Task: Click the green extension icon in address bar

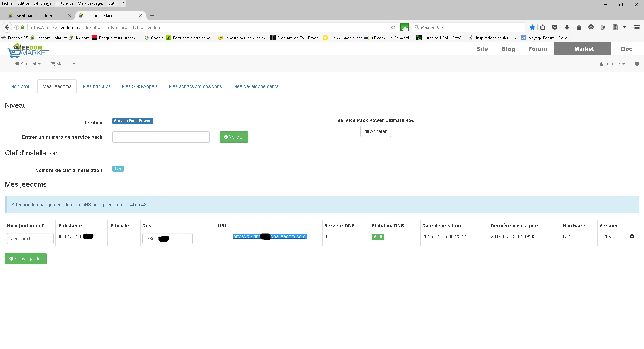Action: (x=405, y=27)
